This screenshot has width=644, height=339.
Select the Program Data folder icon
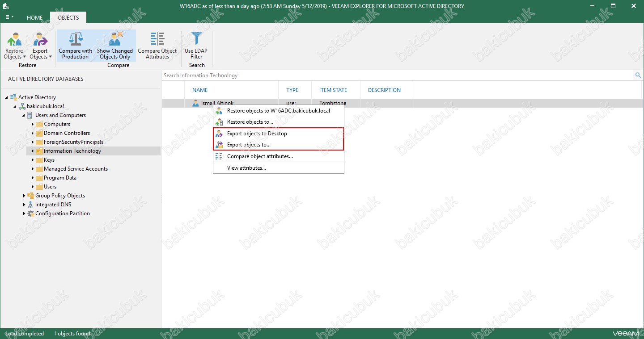click(x=39, y=178)
